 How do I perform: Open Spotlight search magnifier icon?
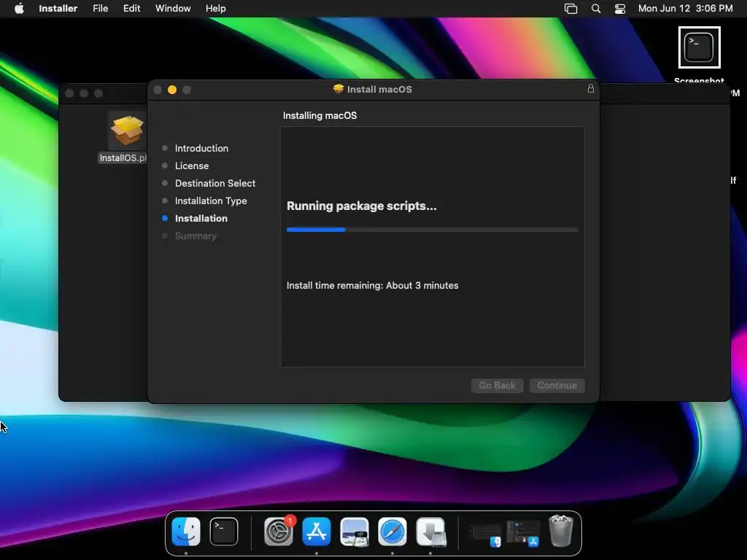tap(596, 9)
